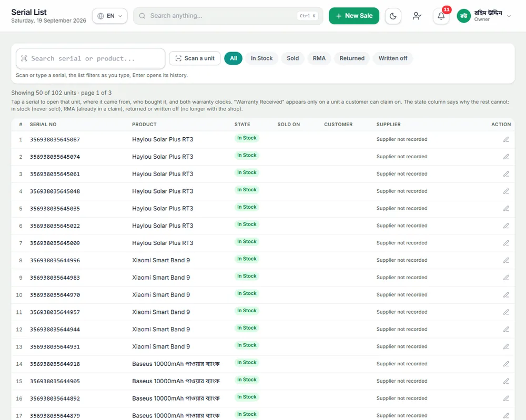Click the barcode icon in the serial search

pos(24,58)
